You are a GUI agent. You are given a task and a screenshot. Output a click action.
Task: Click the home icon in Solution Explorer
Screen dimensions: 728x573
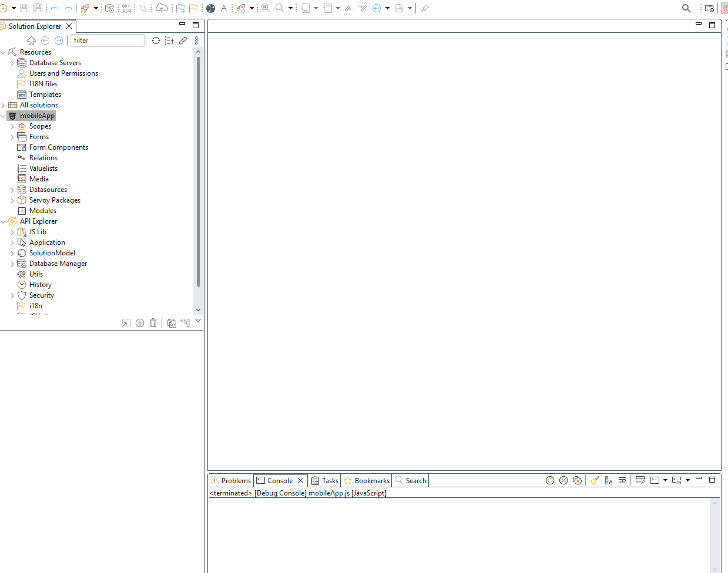coord(32,41)
